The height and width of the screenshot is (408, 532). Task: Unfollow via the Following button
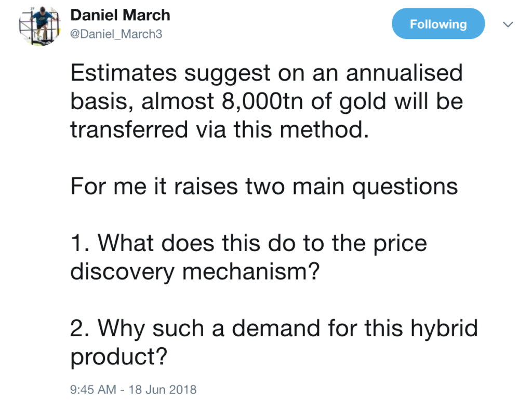(x=438, y=24)
